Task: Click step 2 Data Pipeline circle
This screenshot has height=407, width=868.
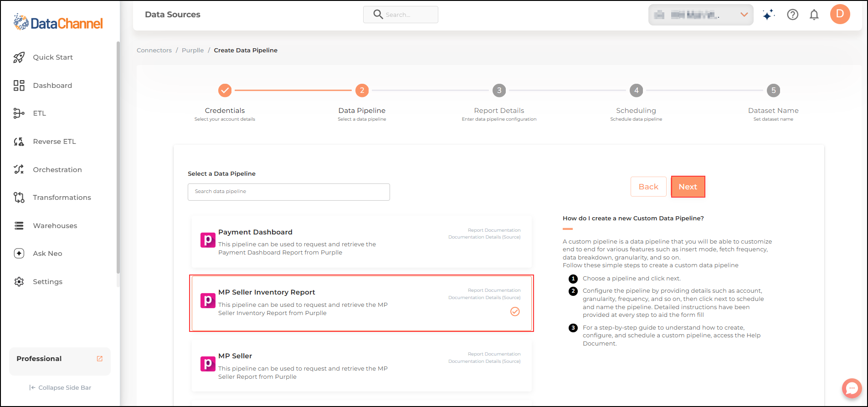Action: [362, 90]
